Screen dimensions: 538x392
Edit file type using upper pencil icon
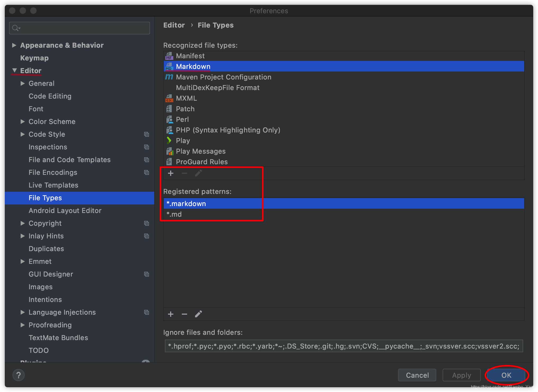(199, 173)
